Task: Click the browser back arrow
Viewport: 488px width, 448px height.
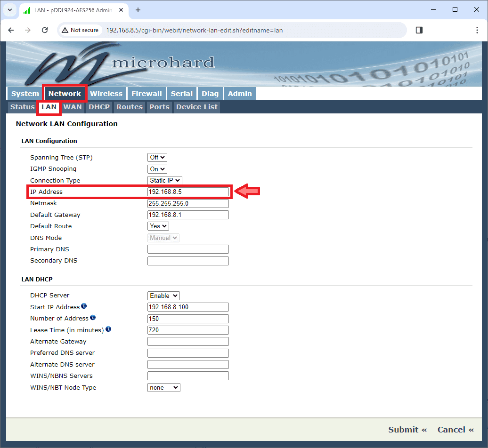Action: (11, 30)
